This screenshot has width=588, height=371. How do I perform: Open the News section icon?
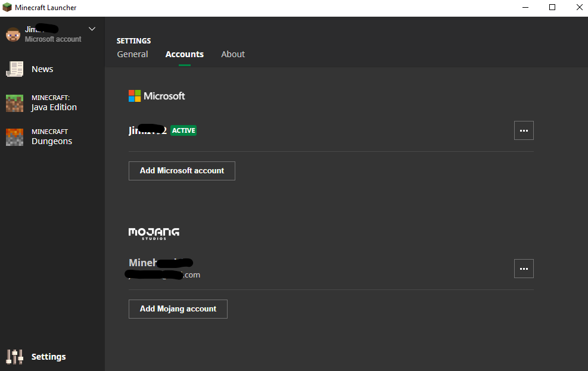point(15,69)
